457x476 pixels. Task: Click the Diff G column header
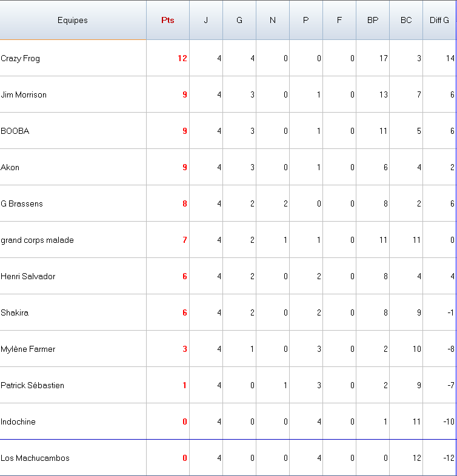tap(439, 20)
